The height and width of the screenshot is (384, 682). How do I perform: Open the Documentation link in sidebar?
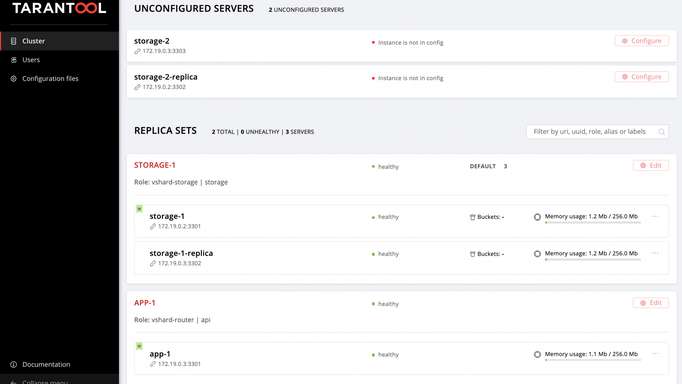click(60, 364)
